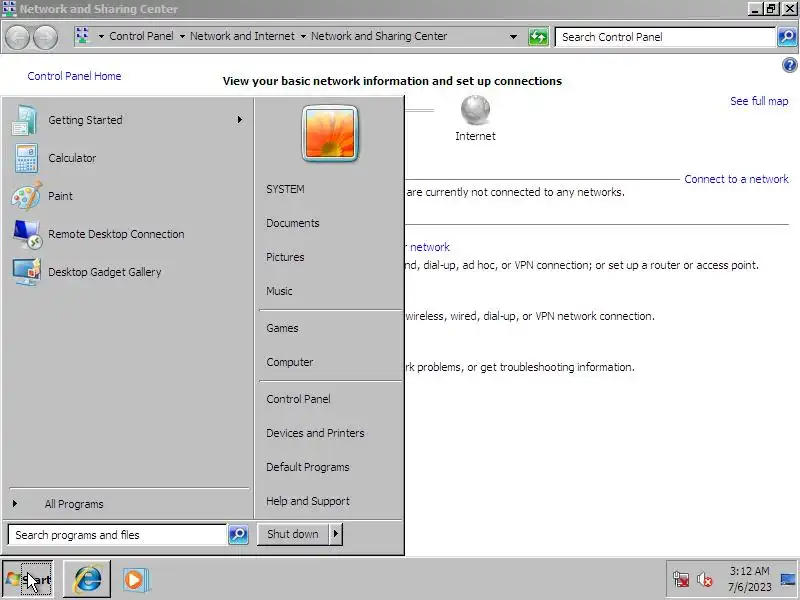Go forward with the Forward arrow
The width and height of the screenshot is (800, 600).
click(45, 37)
